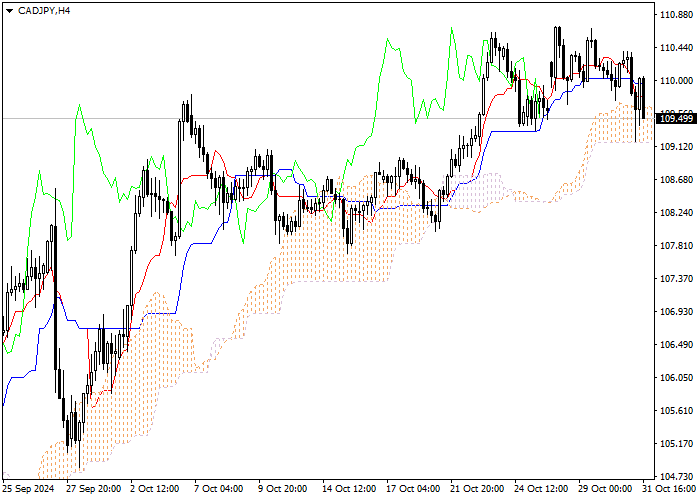This screenshot has width=700, height=500.
Task: Click the 108.680 price axis label
Action: pos(676,180)
